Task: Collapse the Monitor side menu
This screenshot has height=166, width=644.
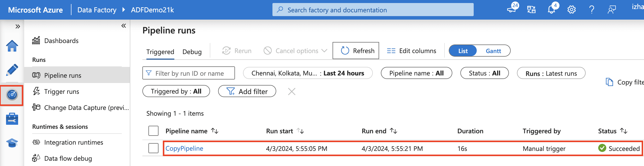Action: click(124, 26)
